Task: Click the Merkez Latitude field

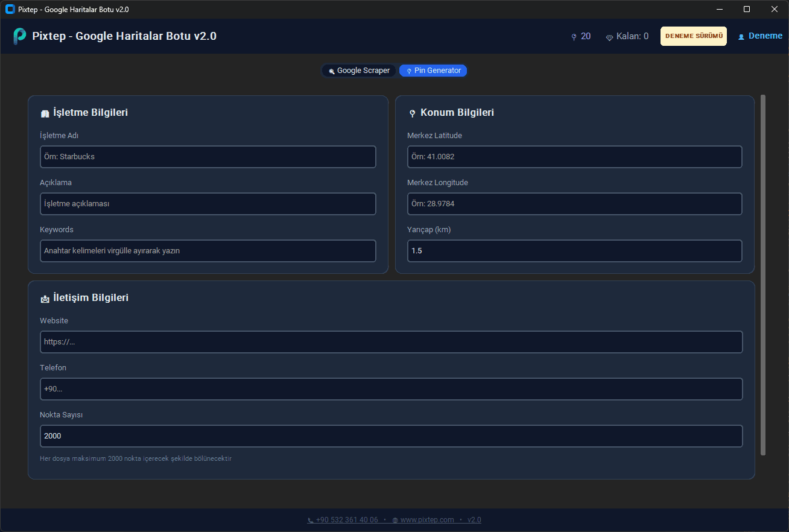Action: click(x=574, y=157)
